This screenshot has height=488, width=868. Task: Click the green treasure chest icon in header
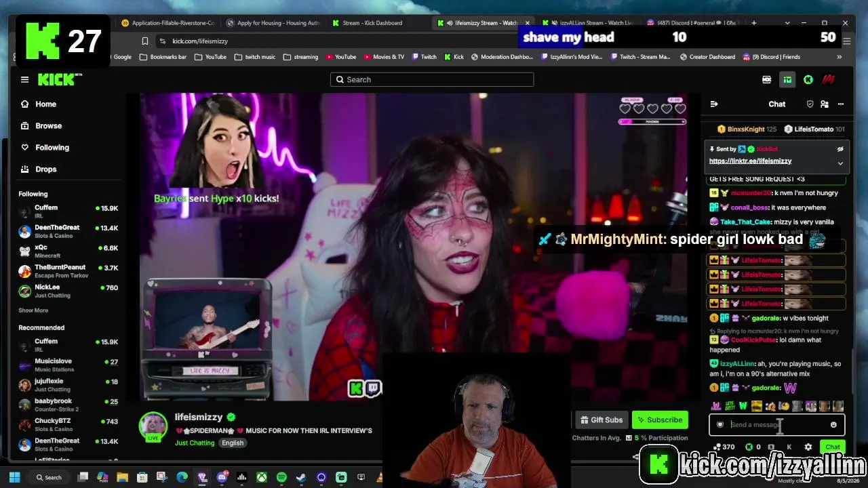point(787,79)
